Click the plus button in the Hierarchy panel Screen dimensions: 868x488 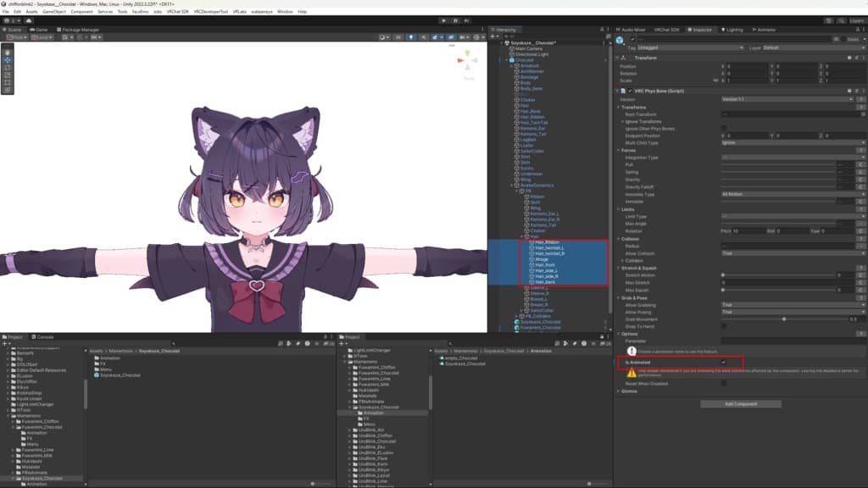tap(493, 36)
